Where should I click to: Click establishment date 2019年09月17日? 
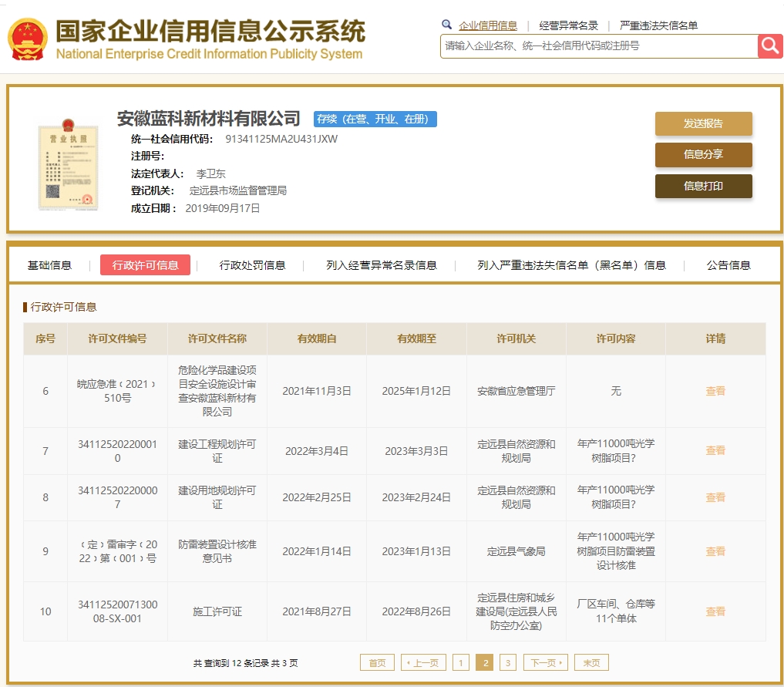point(223,208)
